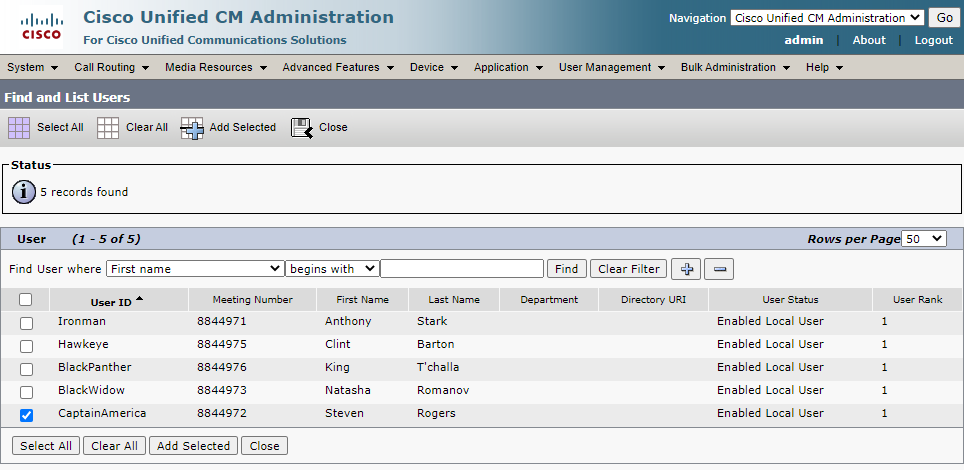Click the Find button
The image size is (964, 470).
[566, 269]
